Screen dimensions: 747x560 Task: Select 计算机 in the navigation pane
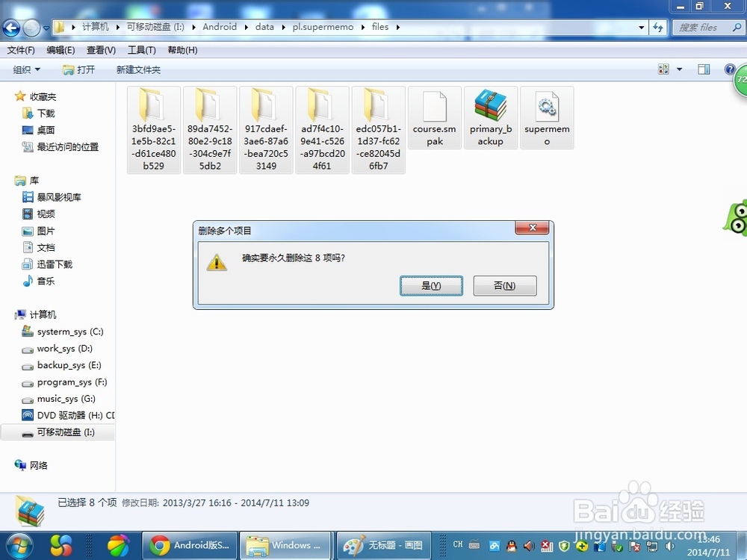[43, 315]
